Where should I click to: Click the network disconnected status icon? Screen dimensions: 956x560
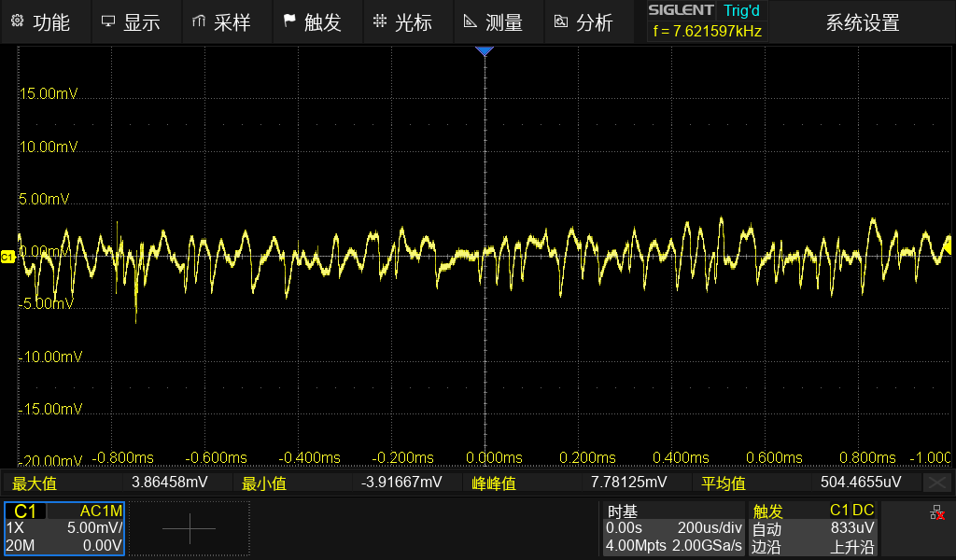point(937,513)
